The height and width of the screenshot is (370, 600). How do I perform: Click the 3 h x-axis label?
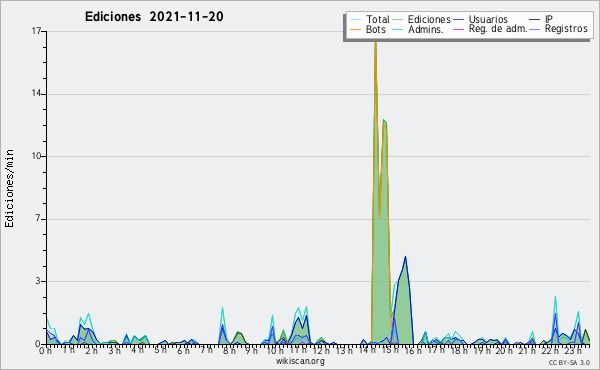[114, 350]
